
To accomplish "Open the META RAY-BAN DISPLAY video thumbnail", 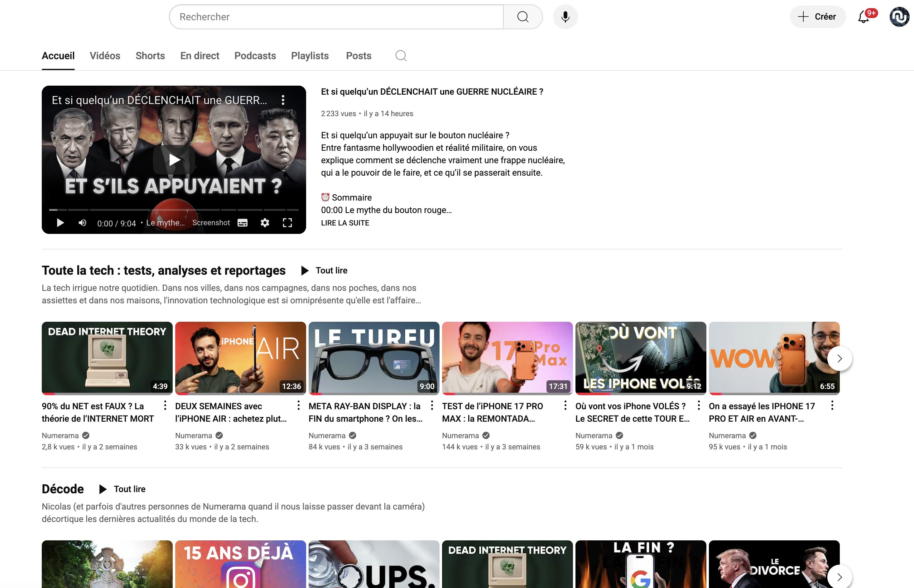I will 374,358.
